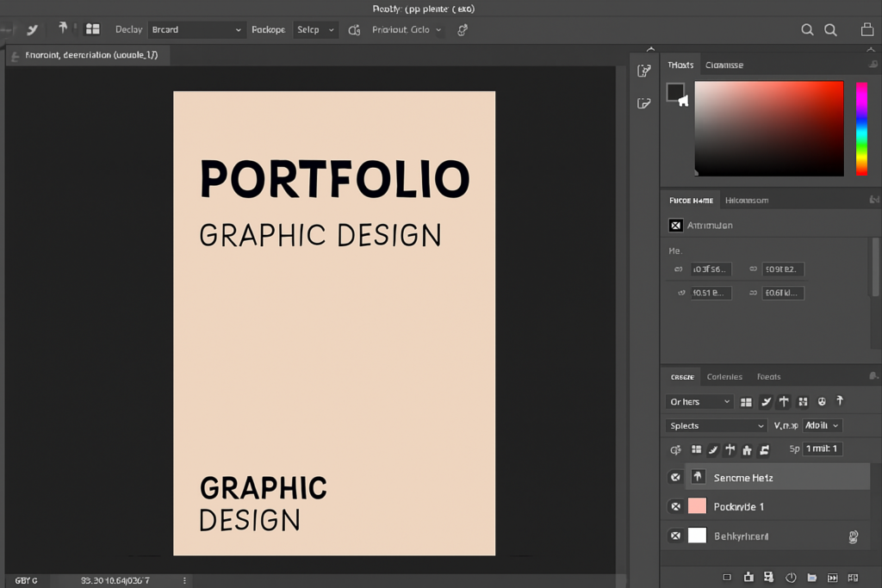The width and height of the screenshot is (882, 588).
Task: Select the move icon on the Sencme Hetz layer
Action: click(698, 476)
